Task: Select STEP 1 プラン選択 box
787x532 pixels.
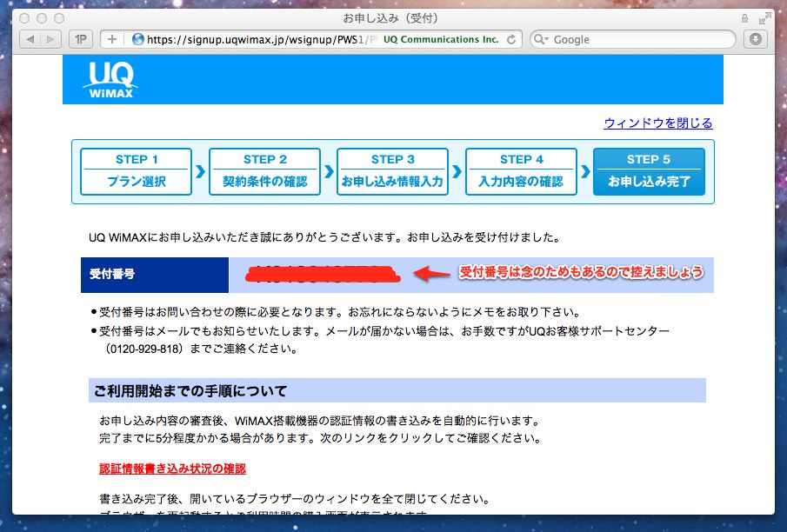Action: [x=136, y=171]
